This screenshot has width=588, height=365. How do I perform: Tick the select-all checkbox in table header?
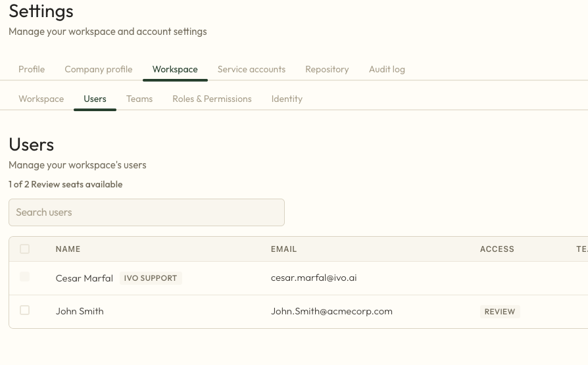[25, 249]
